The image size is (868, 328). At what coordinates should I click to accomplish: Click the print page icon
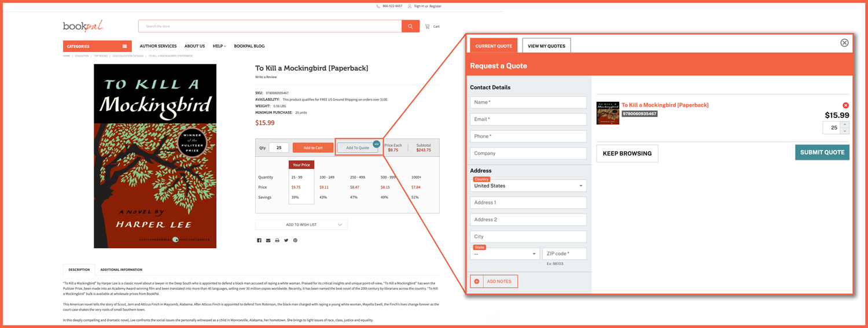tap(277, 240)
